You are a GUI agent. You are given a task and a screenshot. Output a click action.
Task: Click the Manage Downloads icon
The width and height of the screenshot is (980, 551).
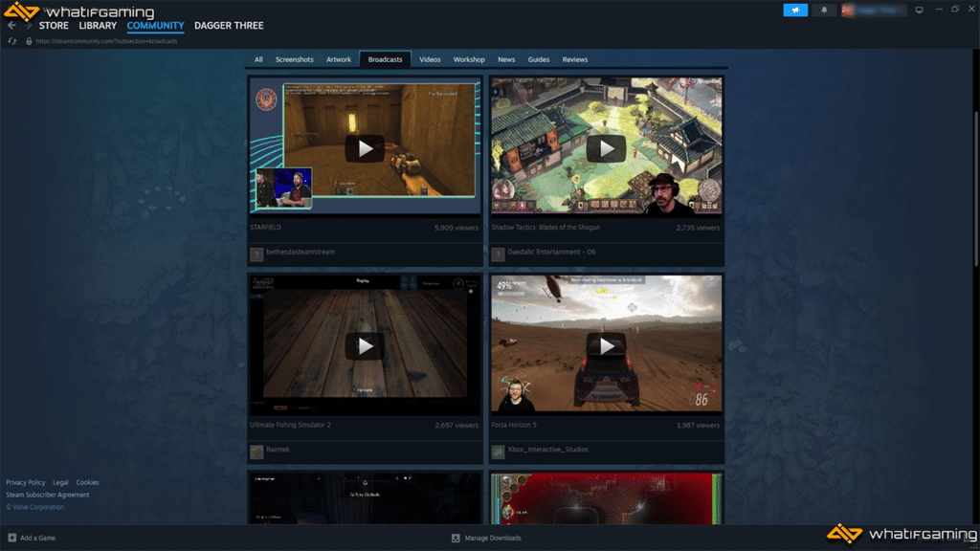coord(456,538)
